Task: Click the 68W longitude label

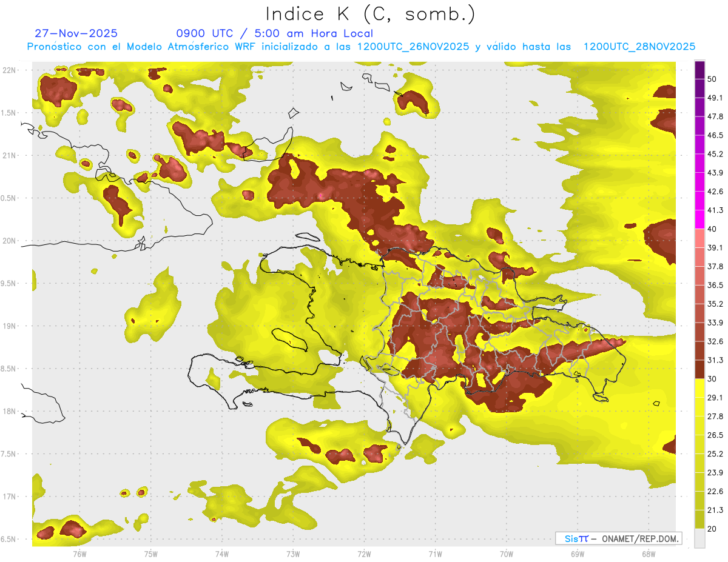Action: pyautogui.click(x=649, y=554)
